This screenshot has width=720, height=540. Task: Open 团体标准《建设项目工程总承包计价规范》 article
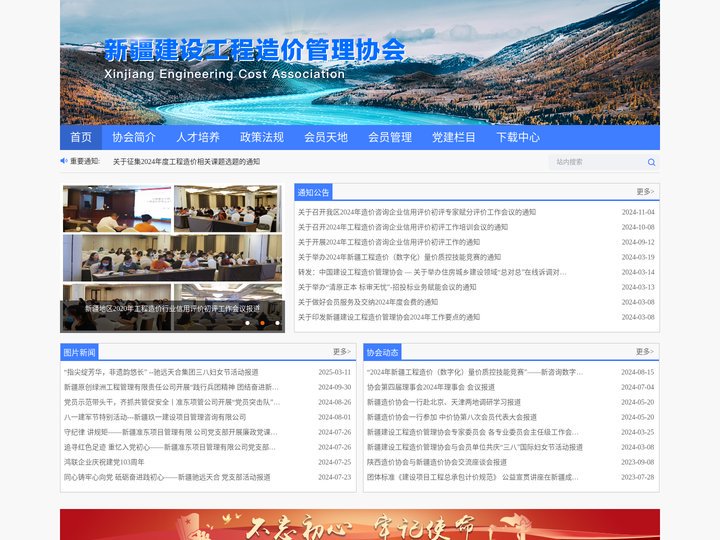coord(472,478)
